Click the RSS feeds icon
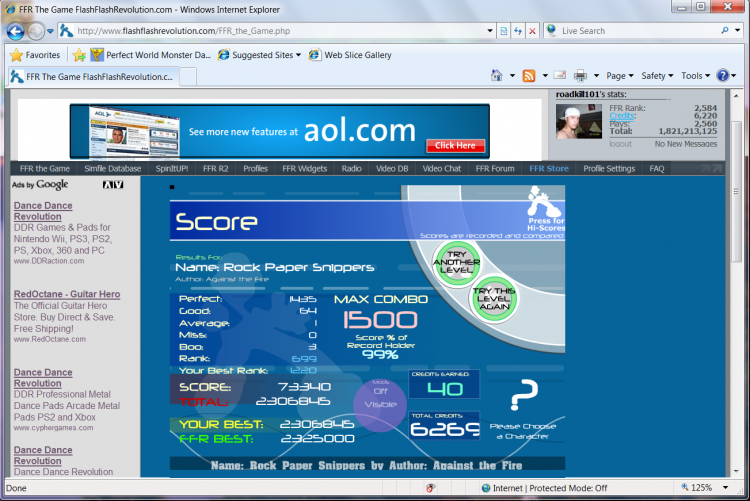 click(528, 76)
